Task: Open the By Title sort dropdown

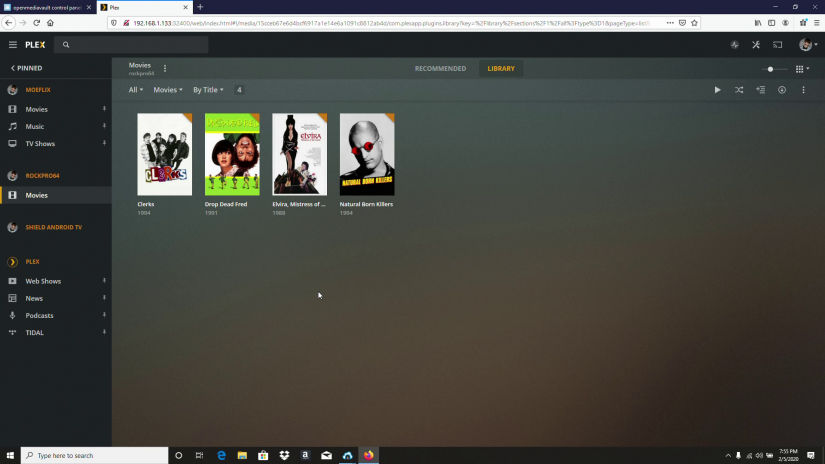Action: [208, 90]
